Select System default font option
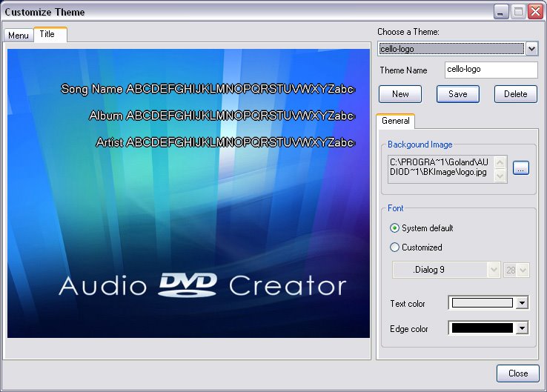Screen dimensions: 547x392 coord(422,228)
